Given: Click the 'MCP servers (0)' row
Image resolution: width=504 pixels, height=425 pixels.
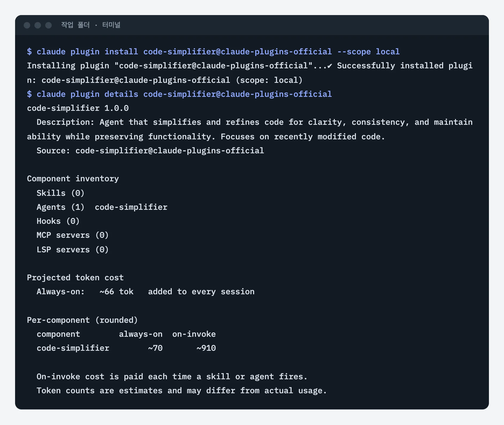Looking at the screenshot, I should 73,235.
